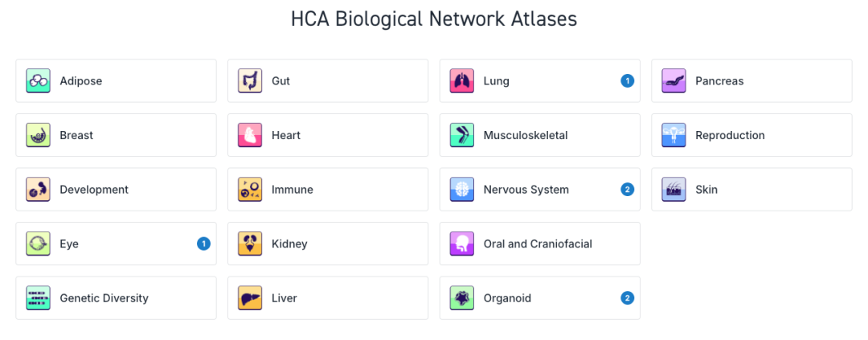This screenshot has height=340, width=868.
Task: Select the Musculoskeletal knee joint icon
Action: tap(462, 135)
